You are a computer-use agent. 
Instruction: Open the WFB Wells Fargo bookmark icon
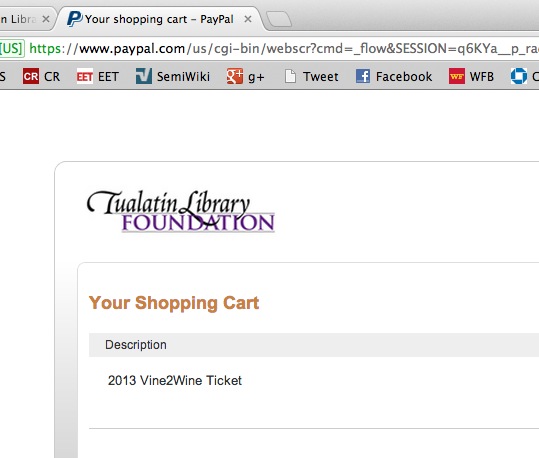(x=457, y=76)
